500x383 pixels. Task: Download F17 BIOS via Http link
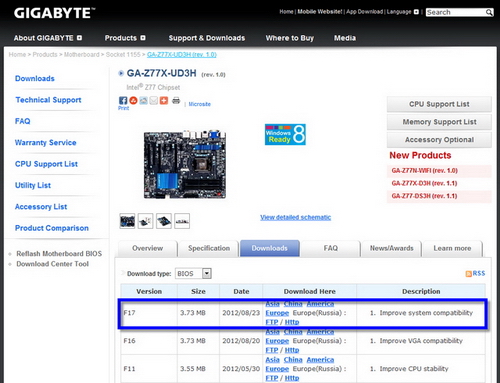pos(292,322)
